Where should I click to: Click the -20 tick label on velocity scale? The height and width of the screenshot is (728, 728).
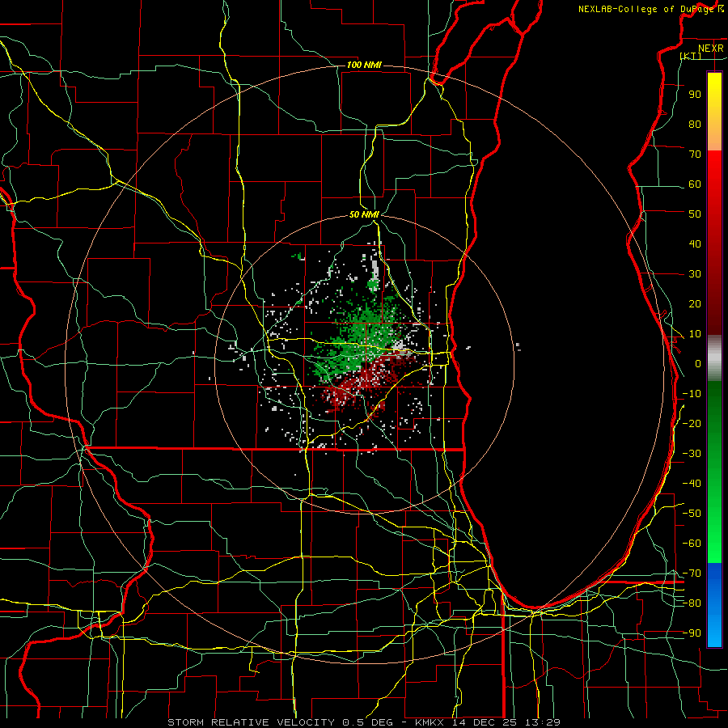(x=692, y=423)
